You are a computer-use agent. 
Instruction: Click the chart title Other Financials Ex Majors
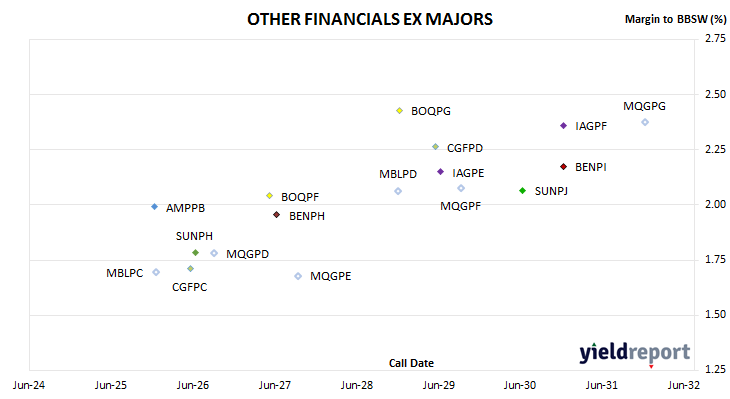coord(370,19)
